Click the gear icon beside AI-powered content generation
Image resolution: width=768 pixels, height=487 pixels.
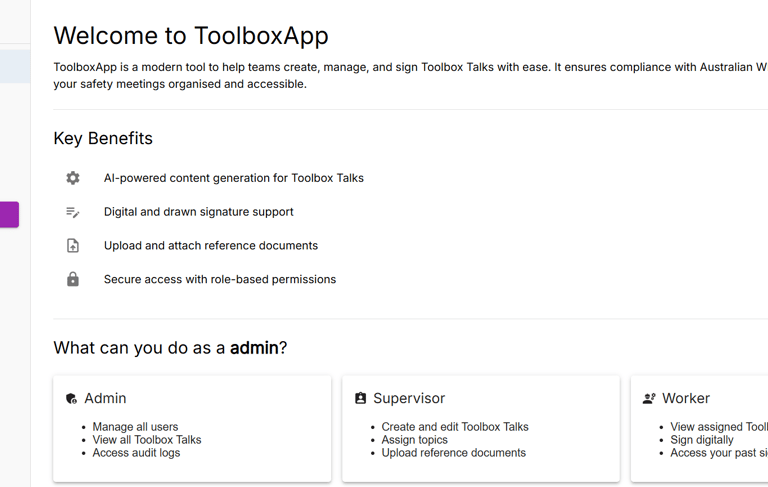(x=72, y=178)
